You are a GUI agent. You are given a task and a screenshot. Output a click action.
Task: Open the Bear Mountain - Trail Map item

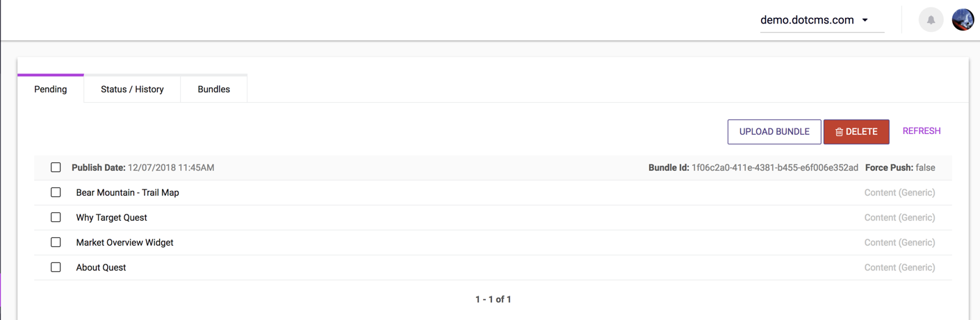tap(127, 192)
